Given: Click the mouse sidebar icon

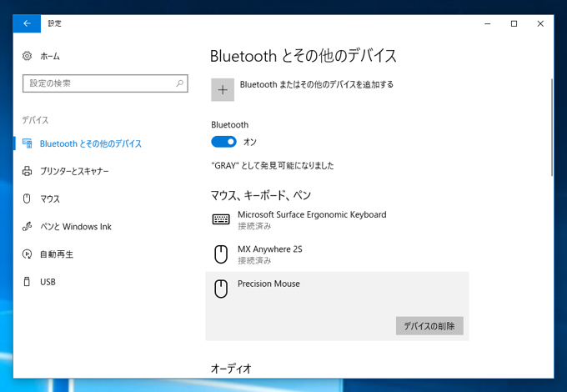Looking at the screenshot, I should (27, 199).
